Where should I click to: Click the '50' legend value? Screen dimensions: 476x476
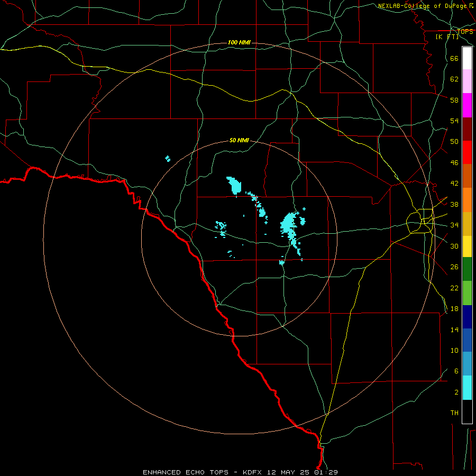point(454,141)
